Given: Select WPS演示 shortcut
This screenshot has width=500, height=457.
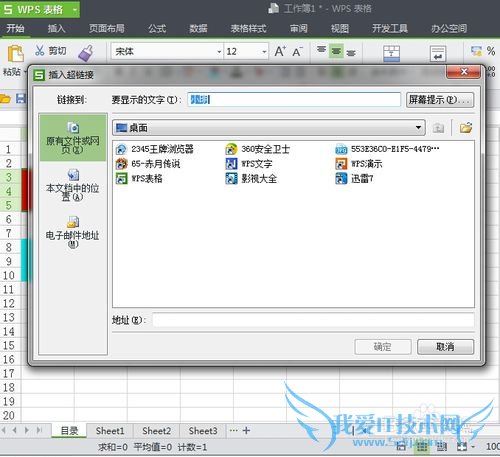Looking at the screenshot, I should (x=359, y=164).
